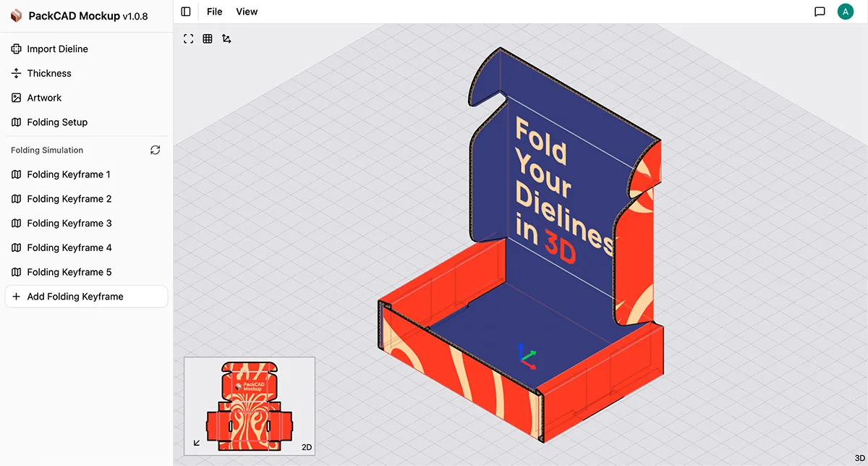Open the View menu
Screen dimensions: 868x466
click(x=247, y=12)
